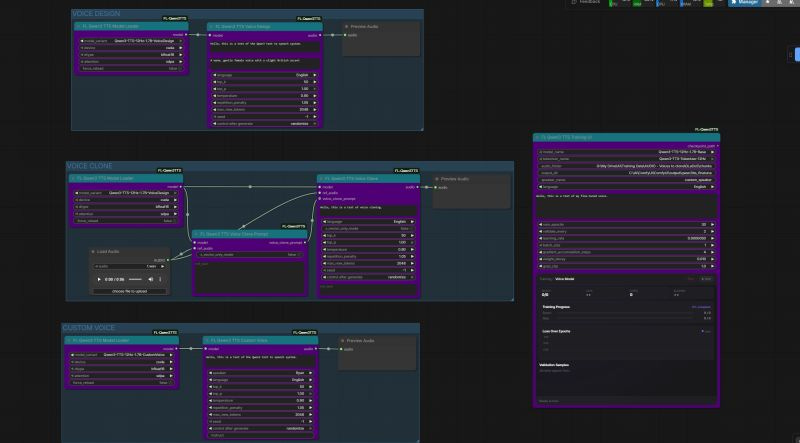Open attention dropdown in Custom Voice loader
Screen dimensions: 800x443
[x=121, y=376]
